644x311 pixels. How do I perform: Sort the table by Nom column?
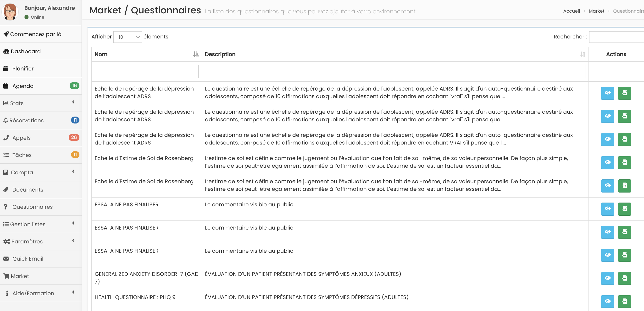click(x=146, y=54)
